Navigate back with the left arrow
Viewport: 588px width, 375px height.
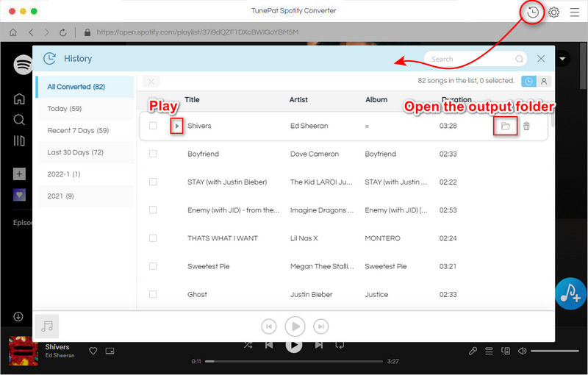pyautogui.click(x=31, y=32)
